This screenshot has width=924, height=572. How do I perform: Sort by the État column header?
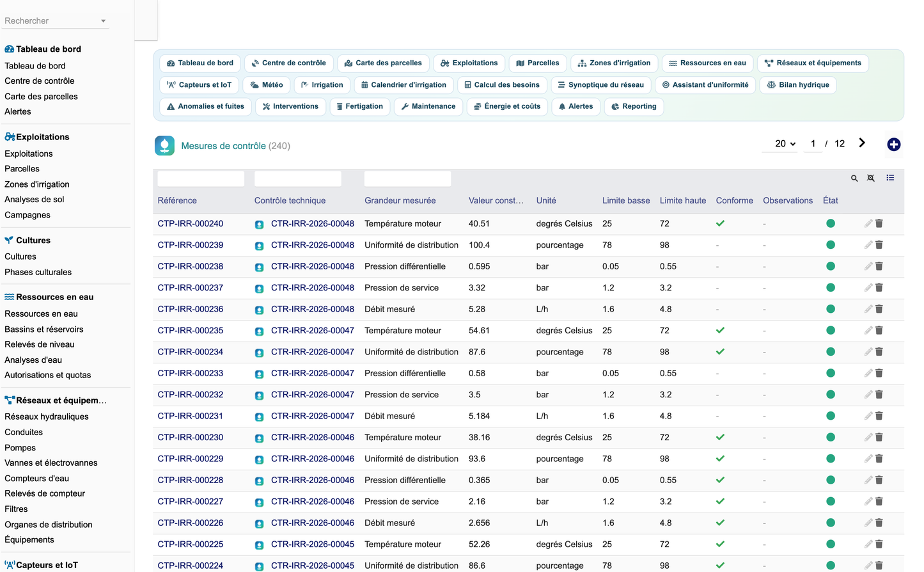coord(831,200)
